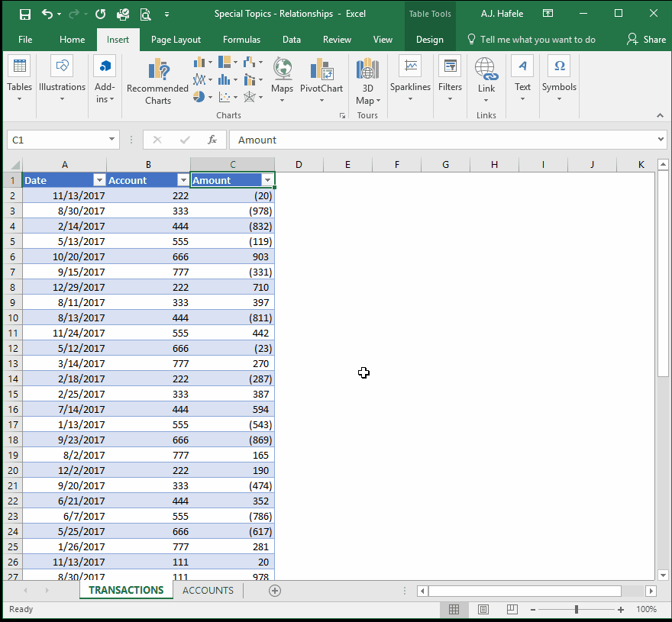
Task: Click the scroll down arrow of vertical scrollbar
Action: 663,575
